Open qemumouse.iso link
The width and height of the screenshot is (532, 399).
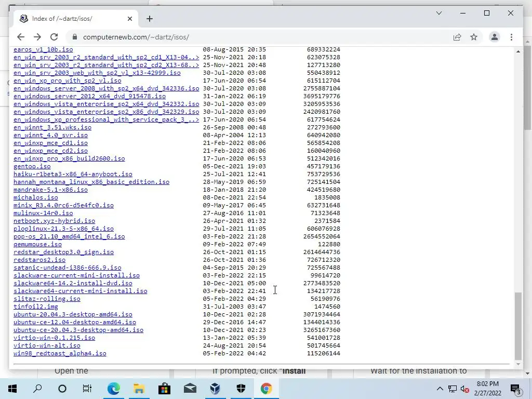click(37, 244)
